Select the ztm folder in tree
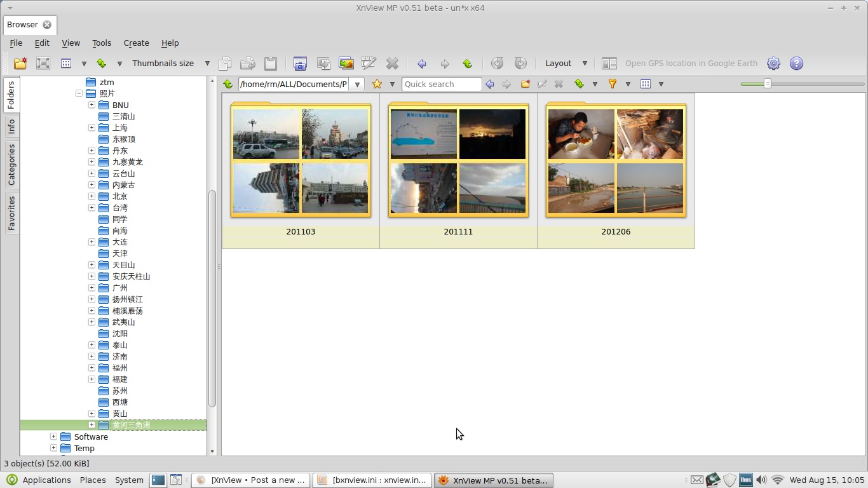Viewport: 868px width, 488px height. pos(107,82)
